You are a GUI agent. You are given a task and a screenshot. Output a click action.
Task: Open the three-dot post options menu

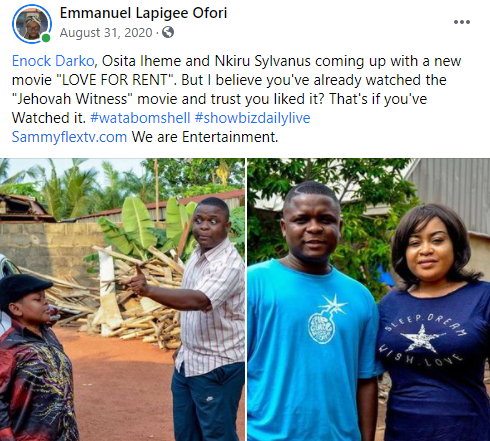click(x=462, y=22)
